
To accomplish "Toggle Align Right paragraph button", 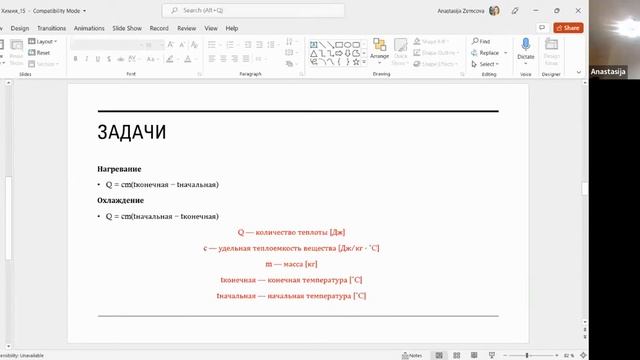I will coord(235,59).
